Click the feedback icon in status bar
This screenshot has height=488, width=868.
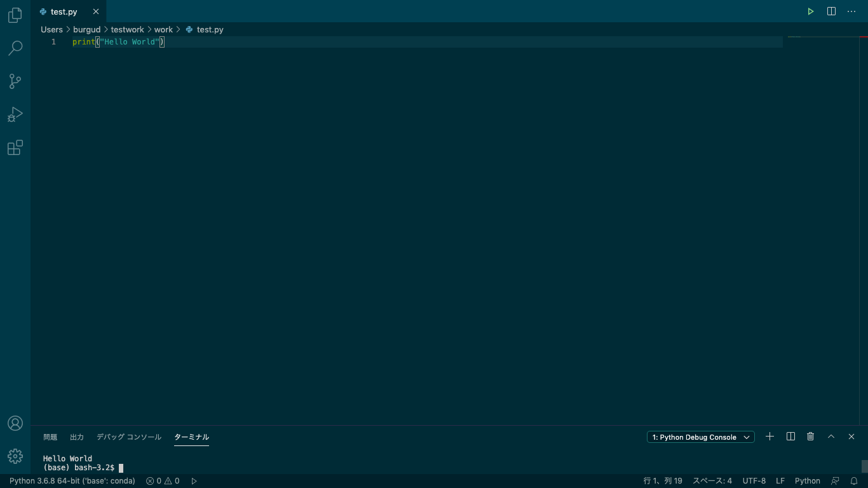(836, 481)
